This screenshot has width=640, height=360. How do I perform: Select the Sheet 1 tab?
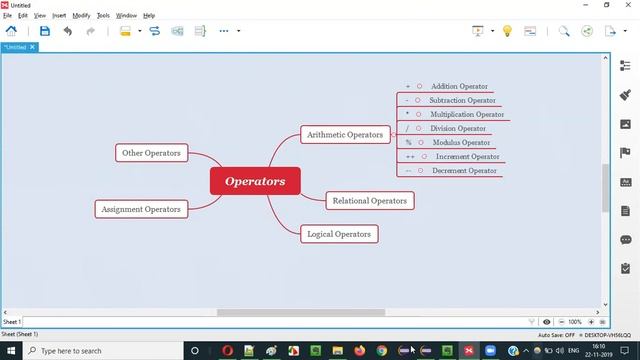(x=12, y=322)
